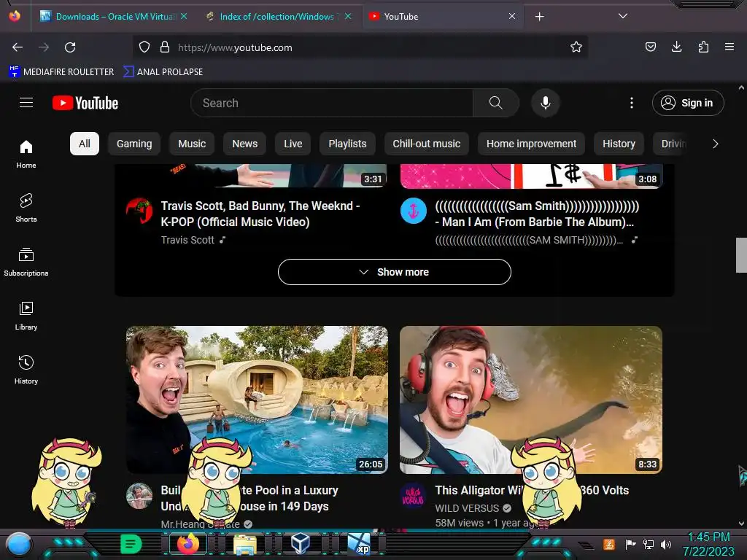Image resolution: width=747 pixels, height=560 pixels.
Task: Open VirtualBox cube icon on taskbar
Action: click(x=301, y=544)
